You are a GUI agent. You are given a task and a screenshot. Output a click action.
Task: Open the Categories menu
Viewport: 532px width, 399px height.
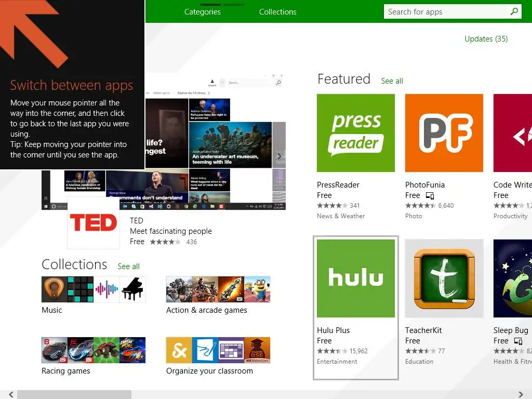(x=202, y=12)
